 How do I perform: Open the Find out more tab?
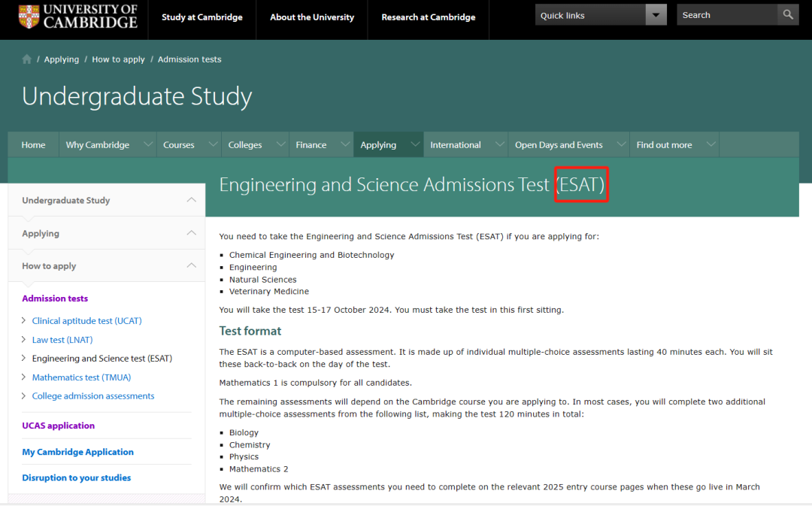665,145
